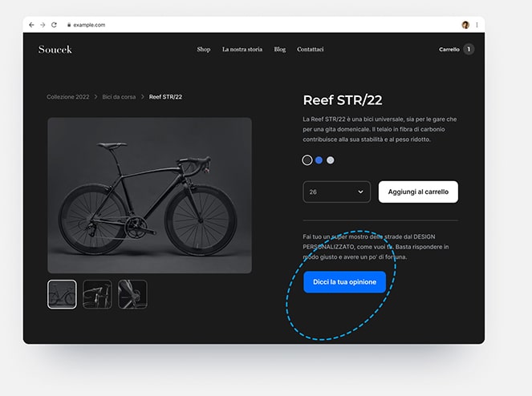Click Aggiungi al carrello button
This screenshot has width=532, height=396.
pyautogui.click(x=418, y=192)
